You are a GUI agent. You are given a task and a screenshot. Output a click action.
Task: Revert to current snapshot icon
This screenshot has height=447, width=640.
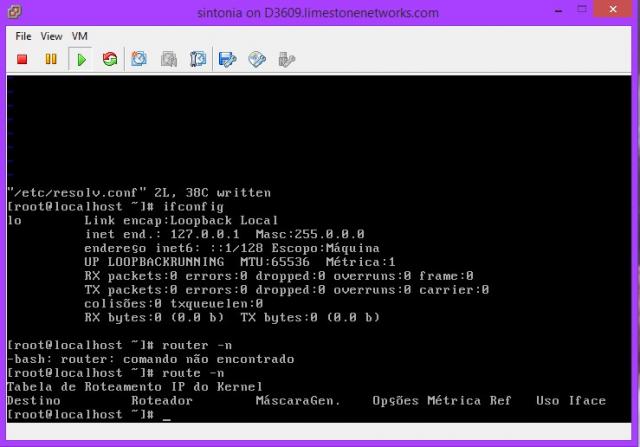tap(169, 60)
